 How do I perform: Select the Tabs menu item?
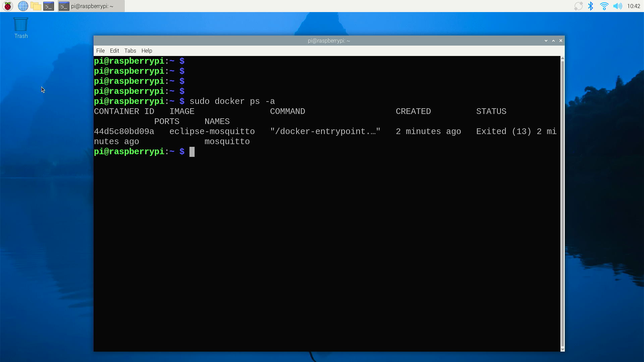130,50
